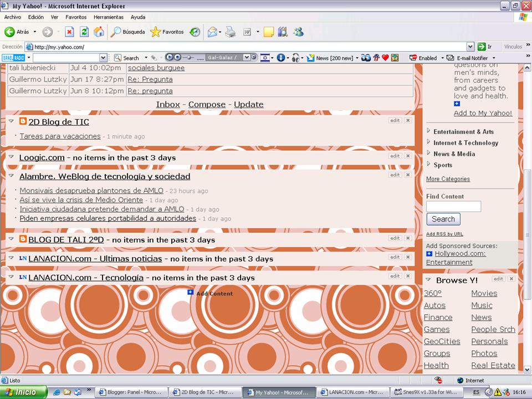The height and width of the screenshot is (399, 532).
Task: Click the red heart toolbar icon
Action: 385,58
